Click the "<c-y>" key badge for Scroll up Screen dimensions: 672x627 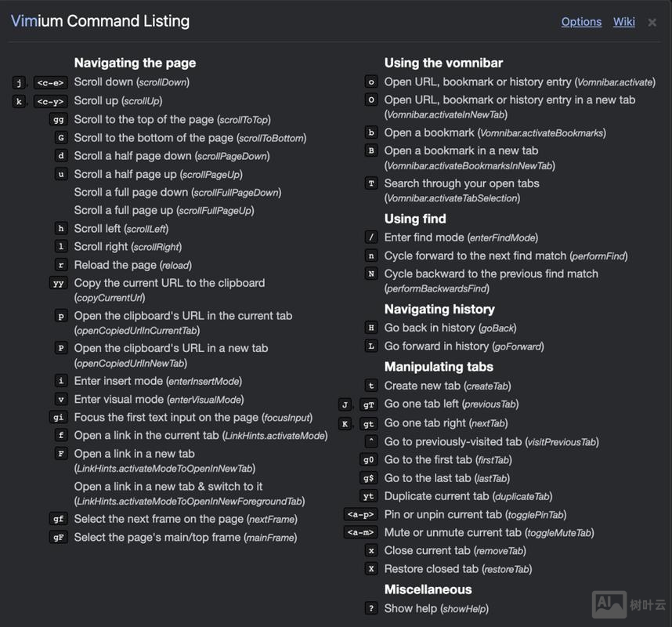tap(51, 101)
